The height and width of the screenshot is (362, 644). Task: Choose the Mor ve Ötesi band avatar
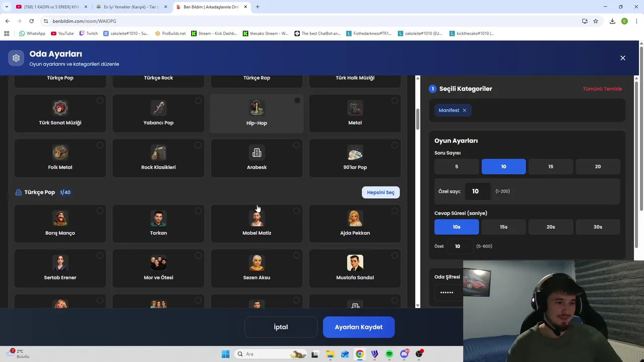coord(158,262)
